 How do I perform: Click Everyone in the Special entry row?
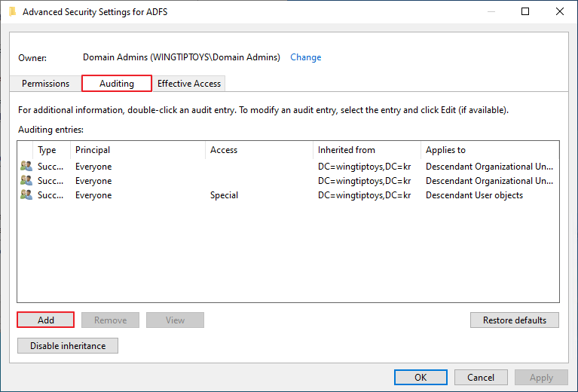[93, 195]
